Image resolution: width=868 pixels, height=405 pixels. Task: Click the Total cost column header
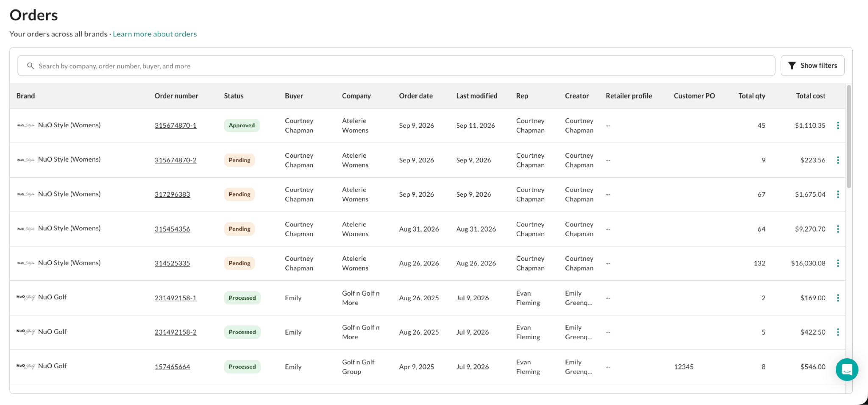pos(810,96)
